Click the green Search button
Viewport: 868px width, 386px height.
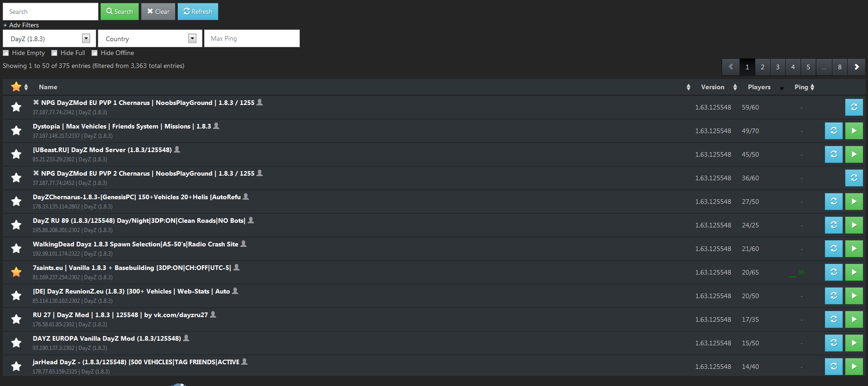coord(120,12)
